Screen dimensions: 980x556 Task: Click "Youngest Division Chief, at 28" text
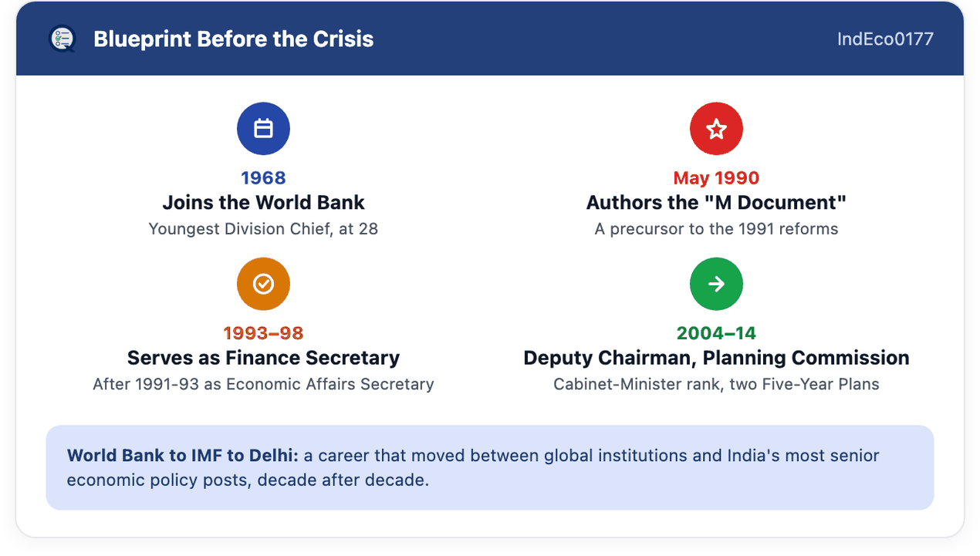tap(263, 229)
